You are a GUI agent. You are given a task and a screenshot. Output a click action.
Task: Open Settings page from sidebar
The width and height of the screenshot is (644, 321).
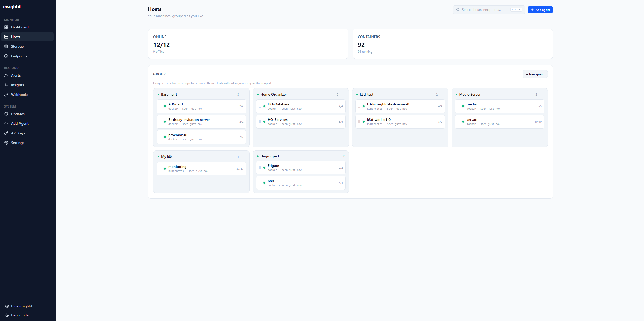tap(27, 143)
